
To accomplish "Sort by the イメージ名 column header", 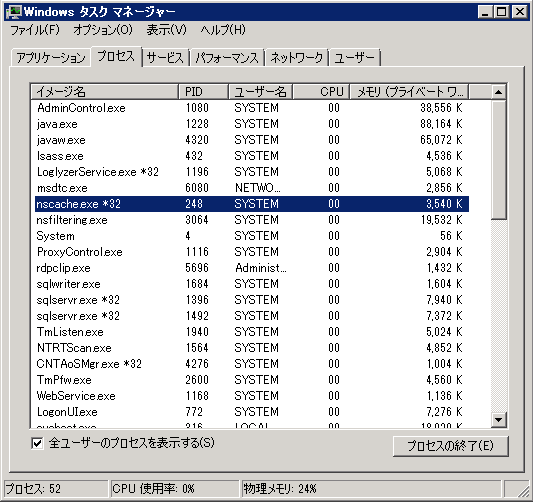I will coord(105,92).
